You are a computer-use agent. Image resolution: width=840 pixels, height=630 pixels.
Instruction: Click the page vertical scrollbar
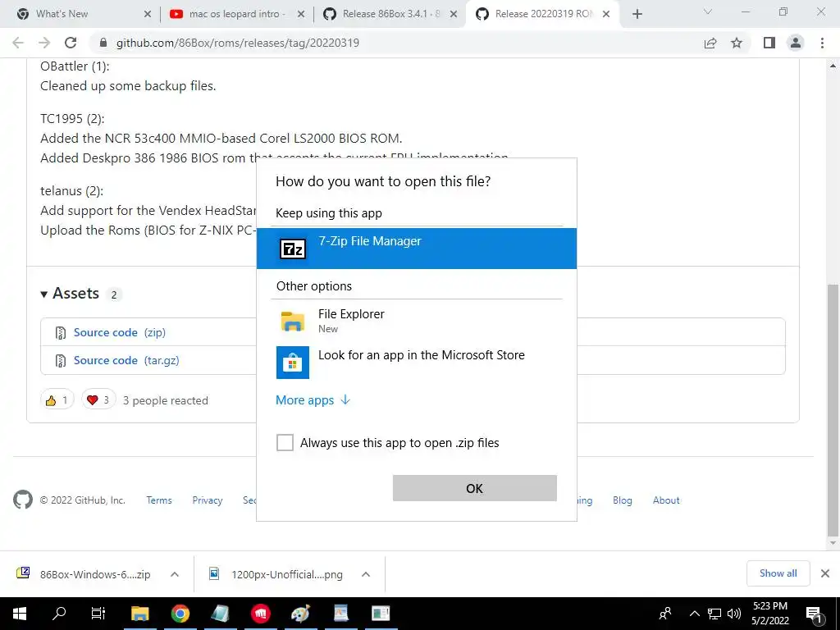833,411
